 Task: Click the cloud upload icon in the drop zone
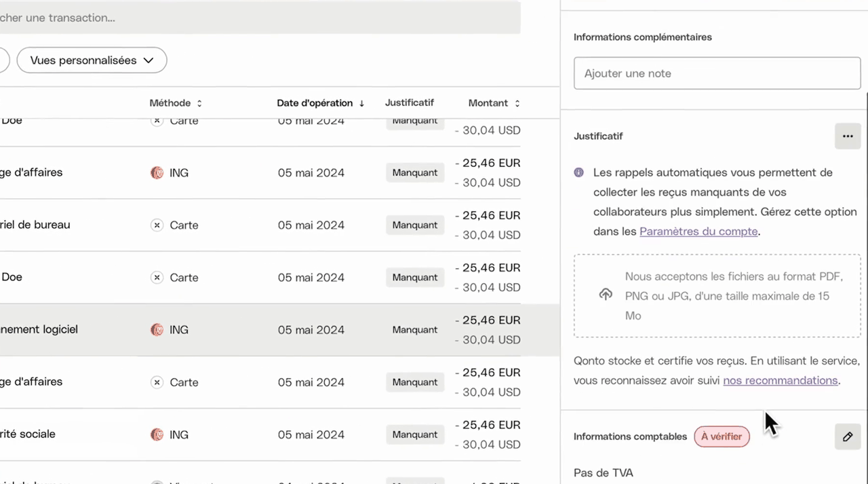[606, 295]
